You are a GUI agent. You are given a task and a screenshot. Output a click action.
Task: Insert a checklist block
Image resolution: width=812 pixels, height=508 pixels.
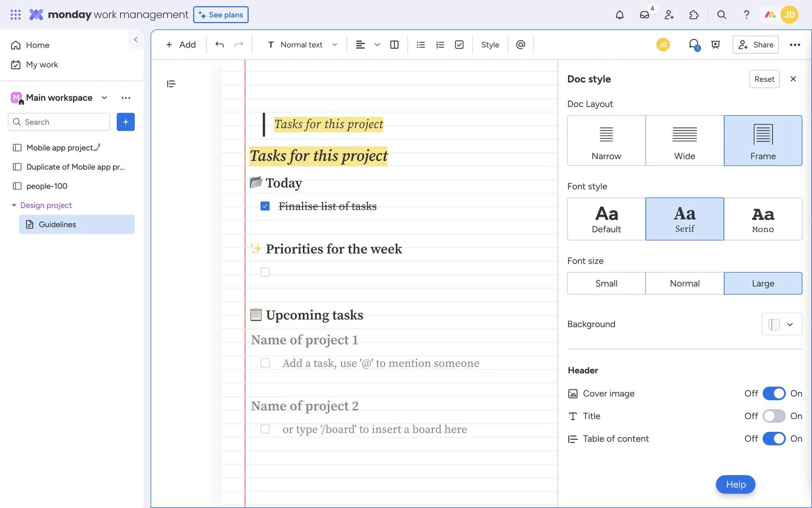[459, 44]
